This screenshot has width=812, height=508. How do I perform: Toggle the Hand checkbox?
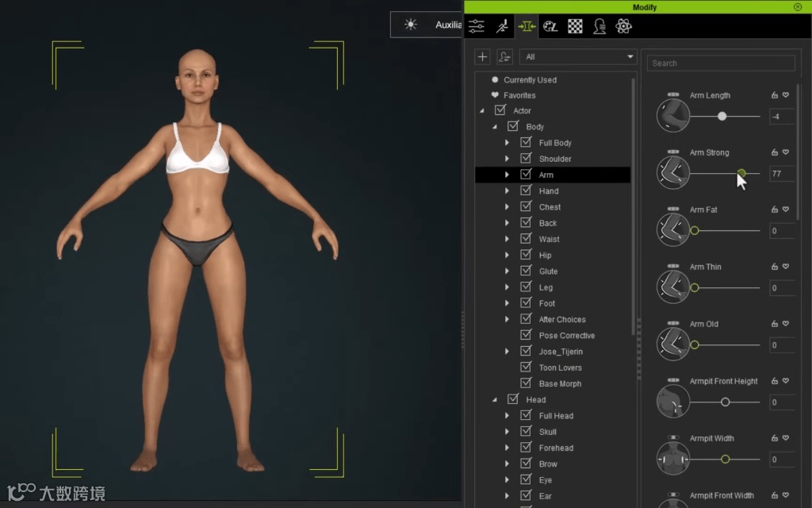526,190
